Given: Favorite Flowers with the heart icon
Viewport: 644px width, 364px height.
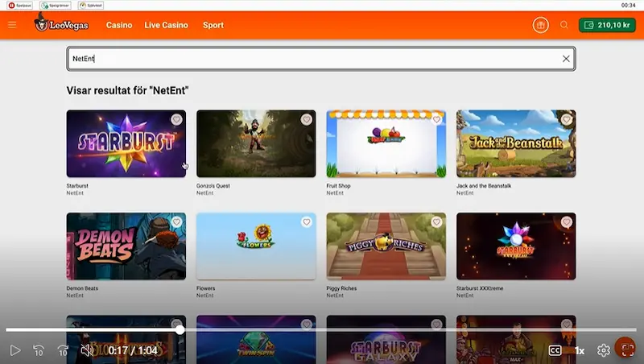Looking at the screenshot, I should [307, 222].
